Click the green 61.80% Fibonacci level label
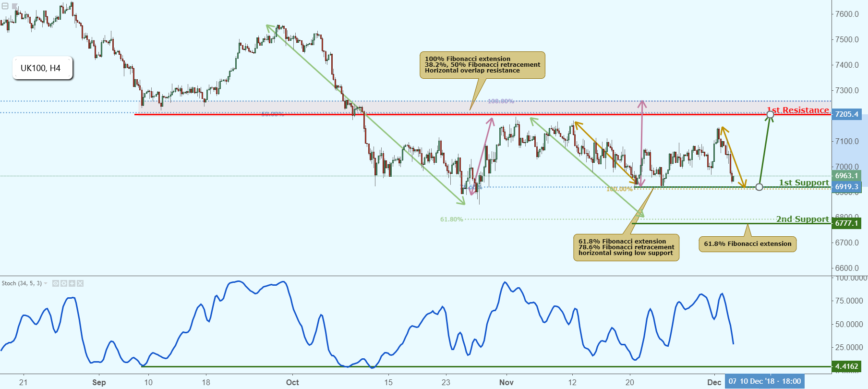The image size is (868, 389). 452,219
